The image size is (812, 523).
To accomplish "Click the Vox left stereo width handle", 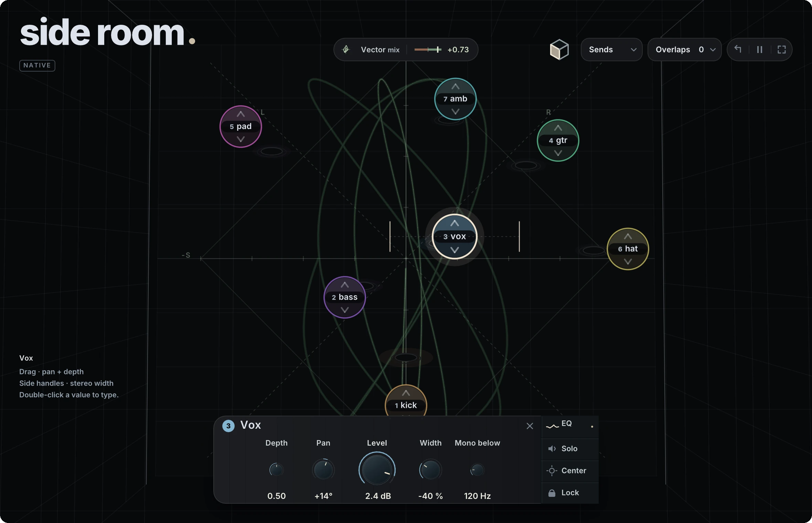I will 390,236.
